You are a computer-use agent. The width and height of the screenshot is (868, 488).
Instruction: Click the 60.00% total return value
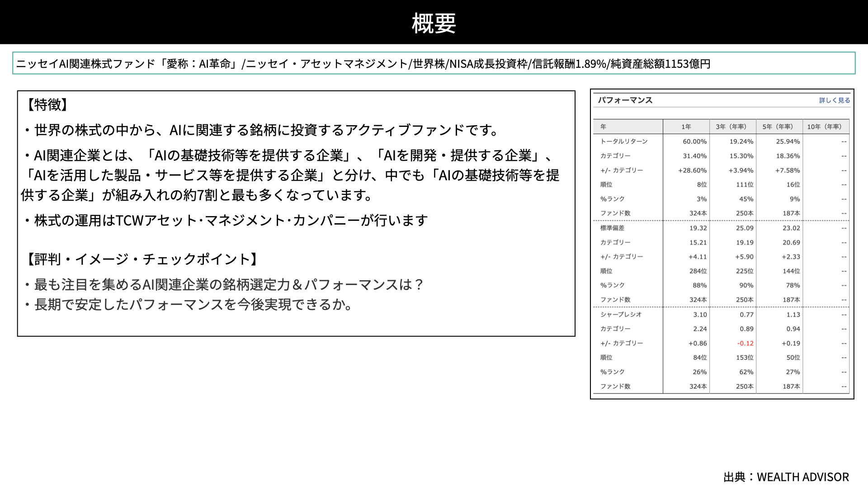(695, 141)
